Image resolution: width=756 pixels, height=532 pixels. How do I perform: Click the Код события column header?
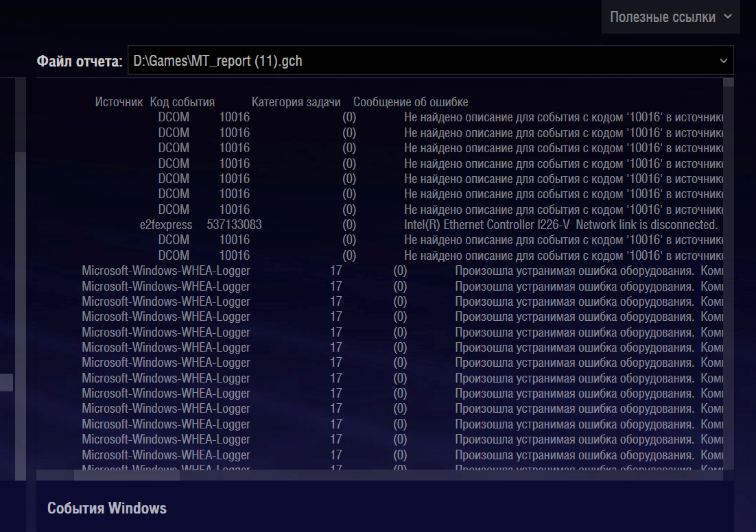[x=182, y=102]
